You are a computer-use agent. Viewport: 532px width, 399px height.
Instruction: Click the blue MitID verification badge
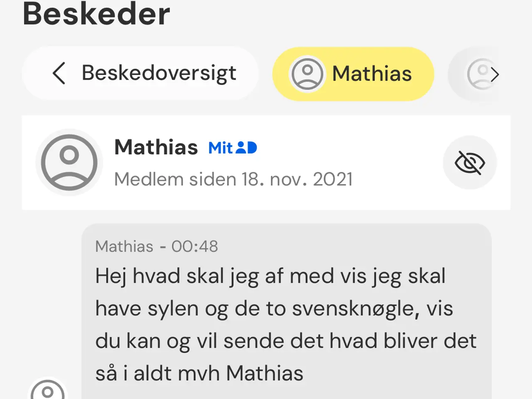[233, 148]
